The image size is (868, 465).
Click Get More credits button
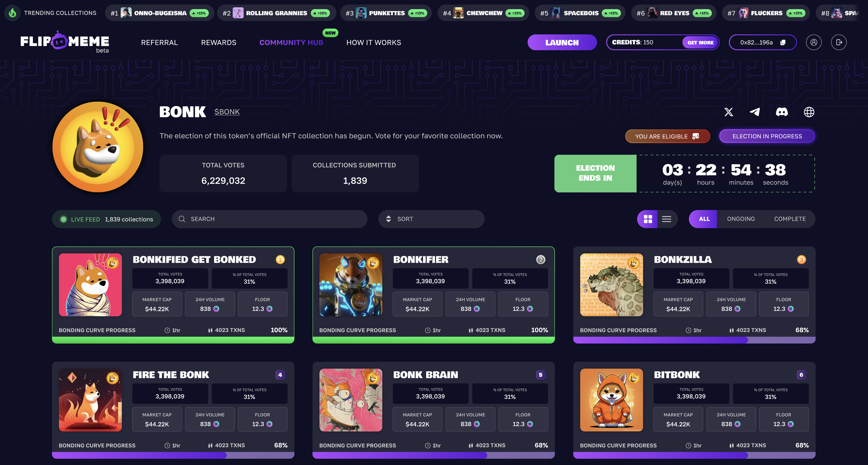700,42
